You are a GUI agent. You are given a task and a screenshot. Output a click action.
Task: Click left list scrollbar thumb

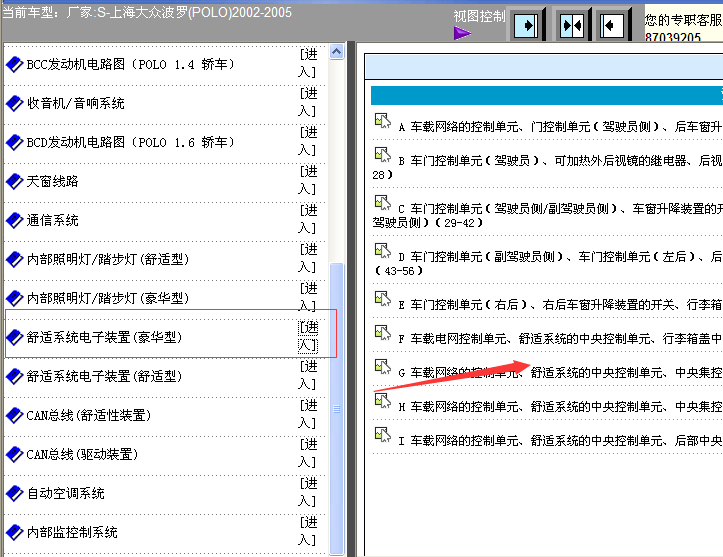(337, 409)
